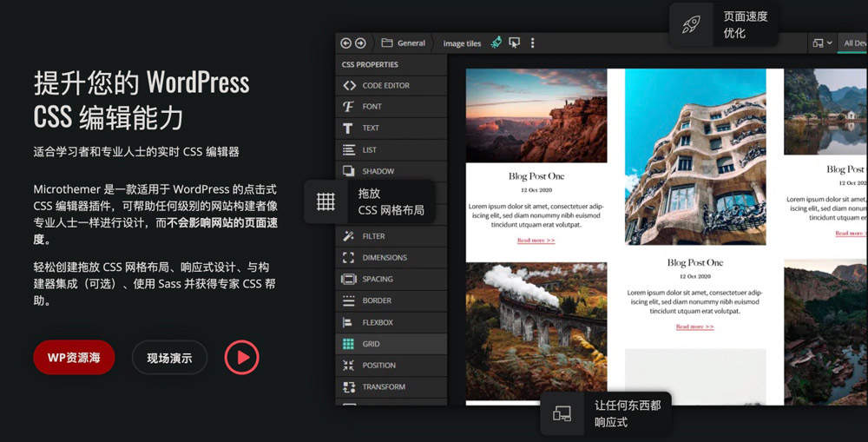Open the General folder icon

[x=387, y=43]
